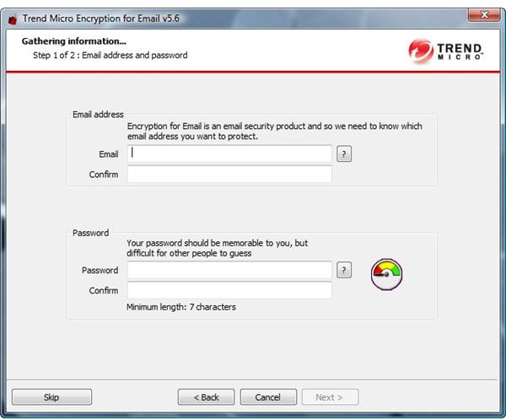Click the Email address input field
Viewport: 506px width, 420px height.
(x=229, y=153)
